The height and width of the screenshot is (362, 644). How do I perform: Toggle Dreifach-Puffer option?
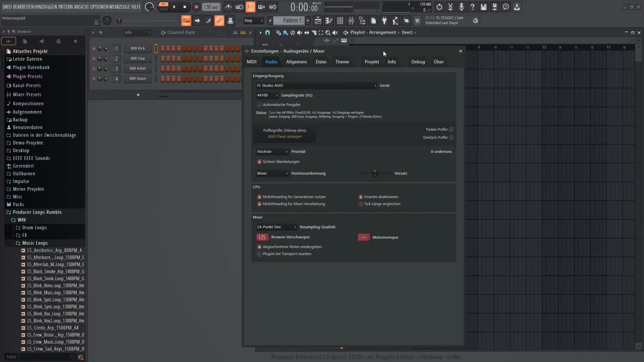coord(451,138)
